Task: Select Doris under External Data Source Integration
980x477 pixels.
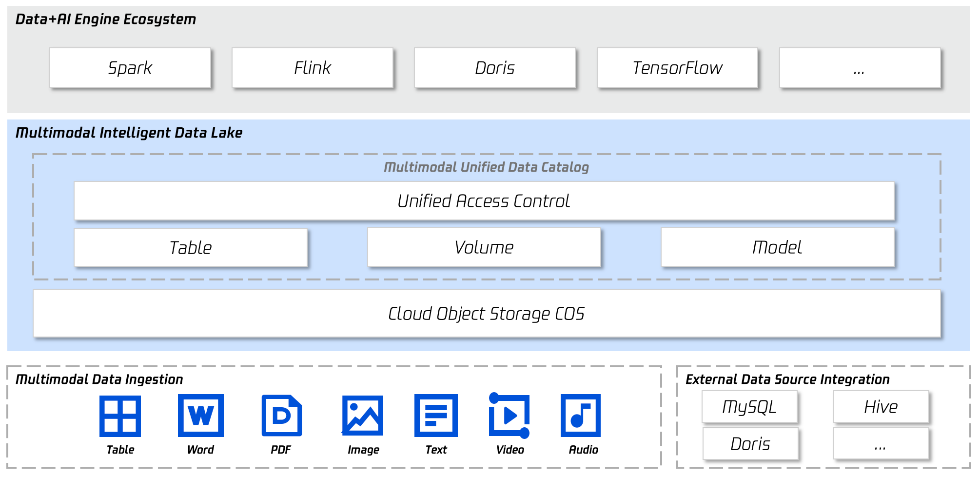Action: click(750, 444)
